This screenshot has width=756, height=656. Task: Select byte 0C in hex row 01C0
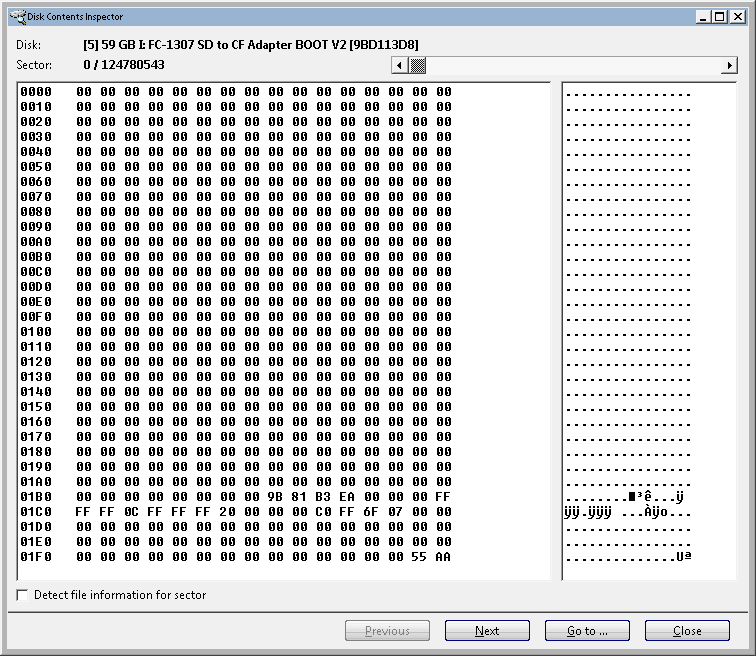(x=131, y=511)
